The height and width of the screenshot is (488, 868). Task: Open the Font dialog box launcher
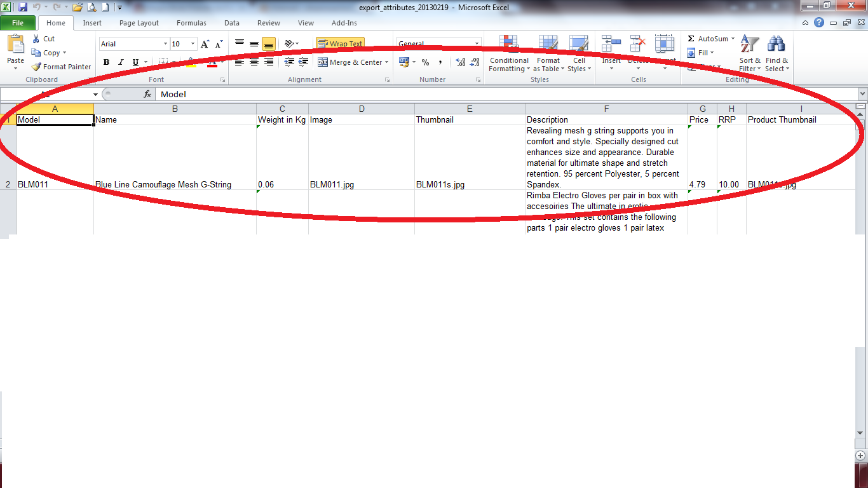(223, 80)
